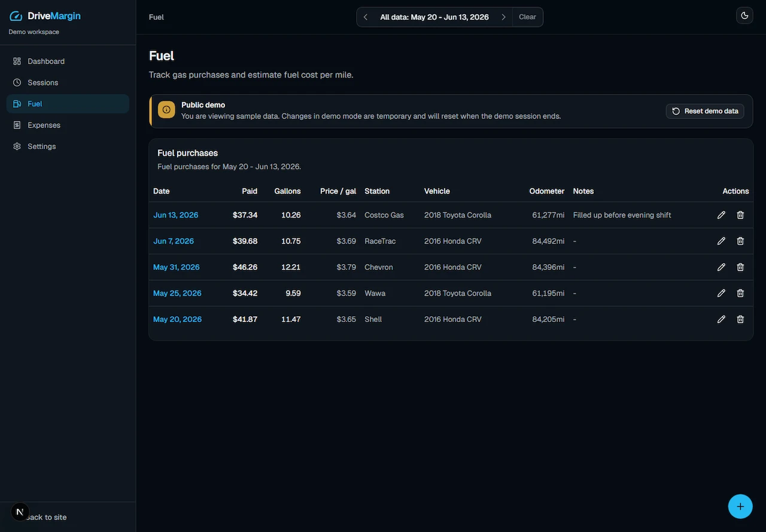Open the May 25, 2026 date link
This screenshot has height=532, width=766.
[x=177, y=293]
